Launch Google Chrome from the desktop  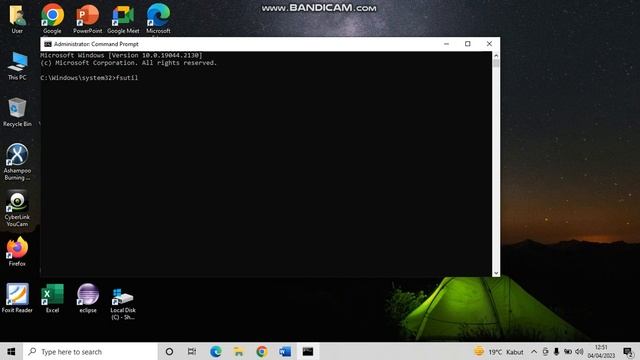[x=52, y=18]
